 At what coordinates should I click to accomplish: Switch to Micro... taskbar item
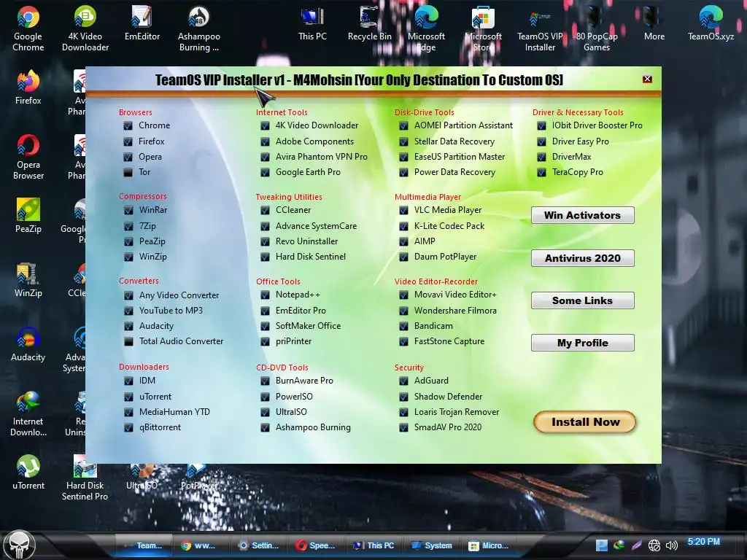pyautogui.click(x=489, y=545)
